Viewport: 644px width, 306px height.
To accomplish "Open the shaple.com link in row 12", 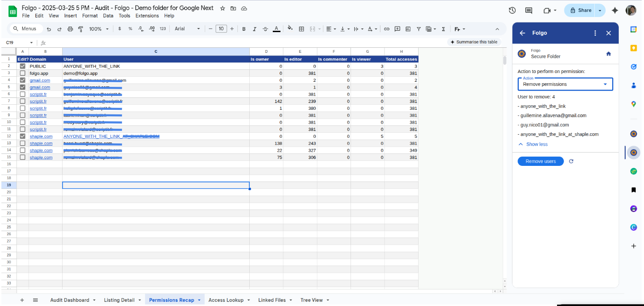I will [41, 136].
